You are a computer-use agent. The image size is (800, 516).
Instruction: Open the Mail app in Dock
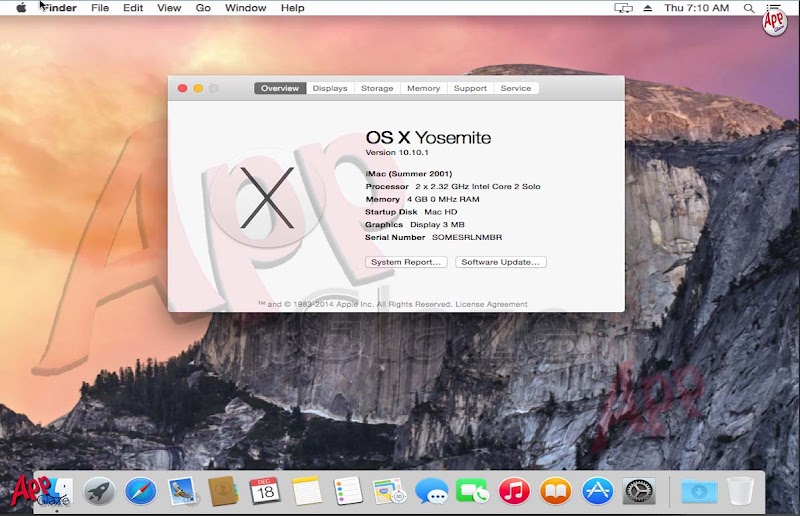click(181, 492)
